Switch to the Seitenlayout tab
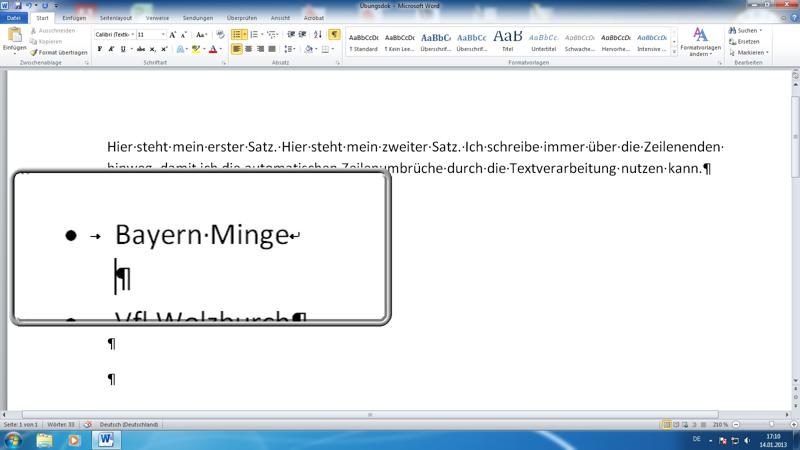This screenshot has width=800, height=450. click(x=116, y=18)
